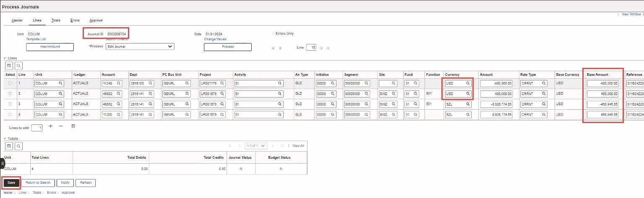Click Base Amount field showing 468,945.55 on line 5
The image size is (644, 198).
click(602, 114)
